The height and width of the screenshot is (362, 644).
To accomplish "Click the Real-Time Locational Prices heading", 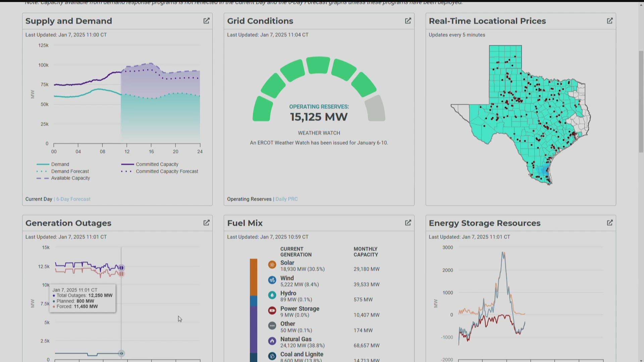I will 487,21.
